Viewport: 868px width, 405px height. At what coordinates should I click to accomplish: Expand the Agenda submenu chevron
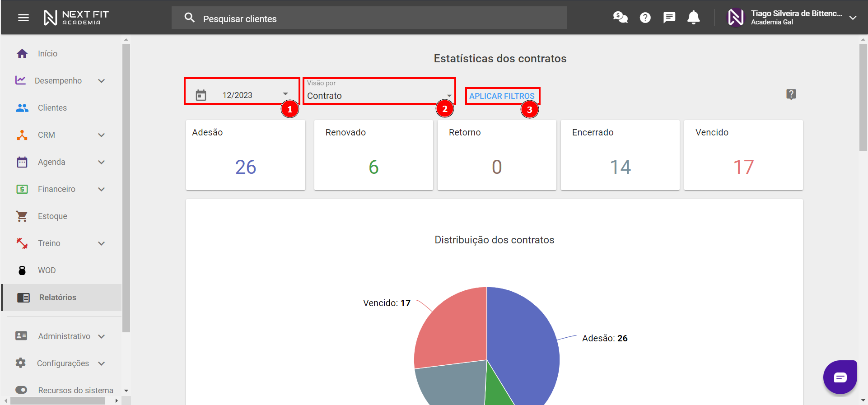(102, 162)
